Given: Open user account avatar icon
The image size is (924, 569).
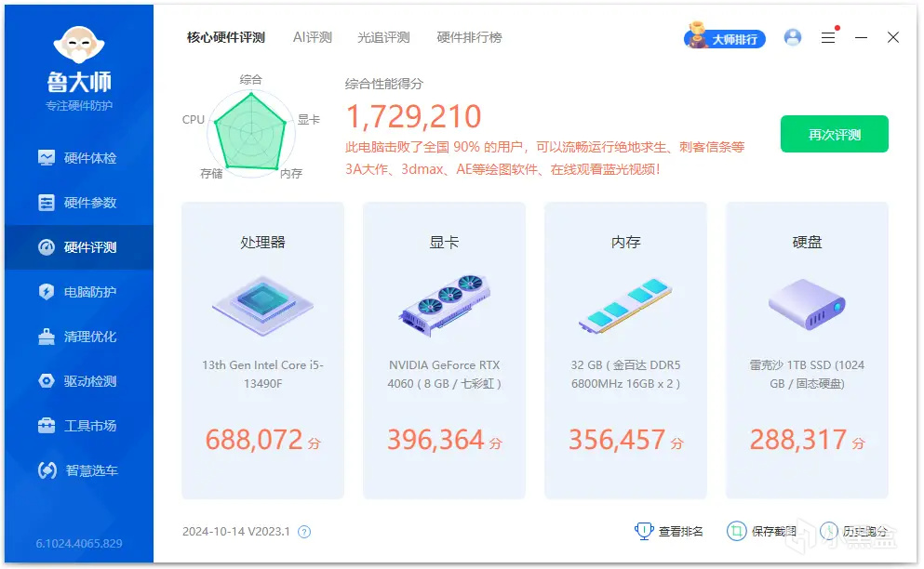Looking at the screenshot, I should [793, 38].
